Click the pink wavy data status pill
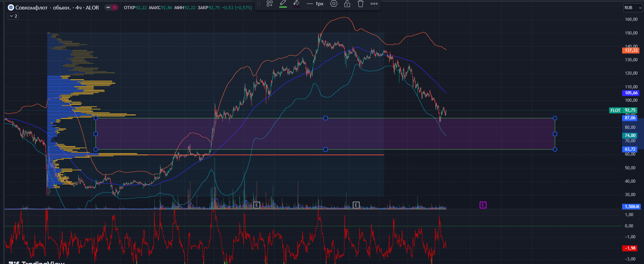644x264 pixels. point(115,7)
